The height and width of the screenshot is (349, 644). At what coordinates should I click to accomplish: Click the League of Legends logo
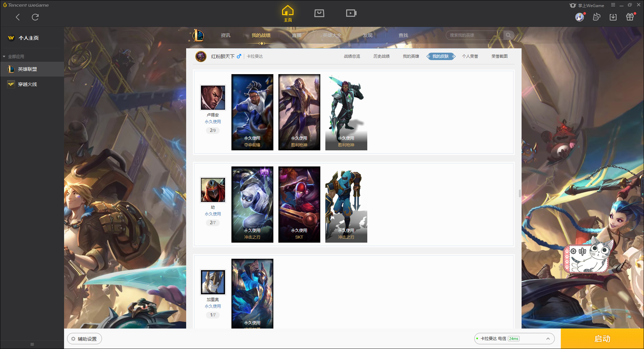[x=198, y=35]
